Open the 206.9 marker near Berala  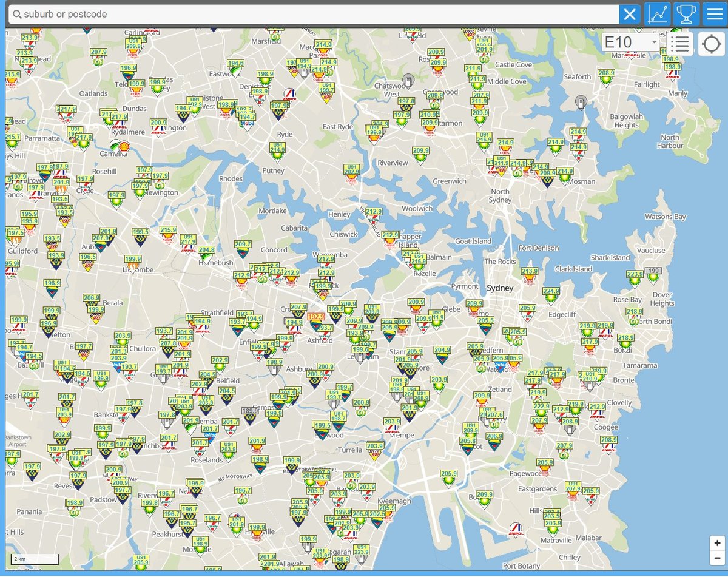coord(92,302)
